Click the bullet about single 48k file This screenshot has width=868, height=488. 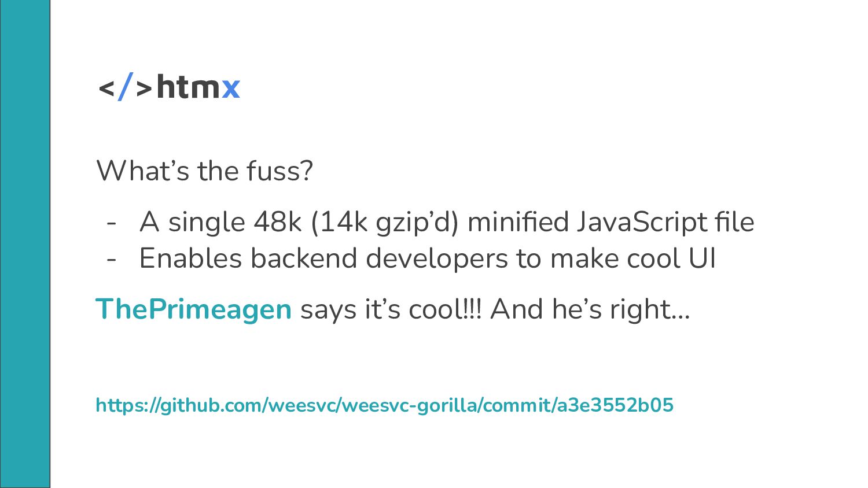[x=447, y=222]
